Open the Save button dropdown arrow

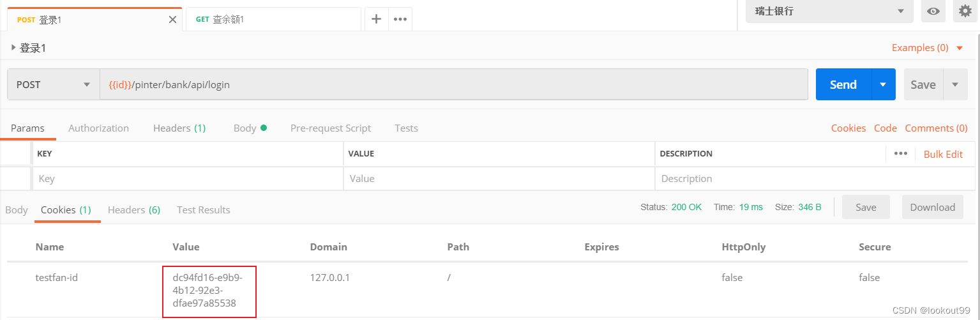point(955,85)
